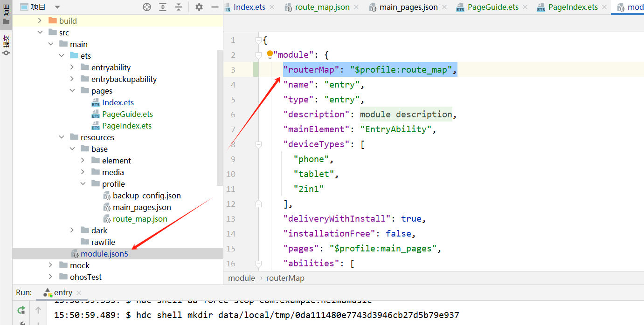Viewport: 644px width, 325px height.
Task: Click the project tree vertical scrollbar
Action: (220, 117)
